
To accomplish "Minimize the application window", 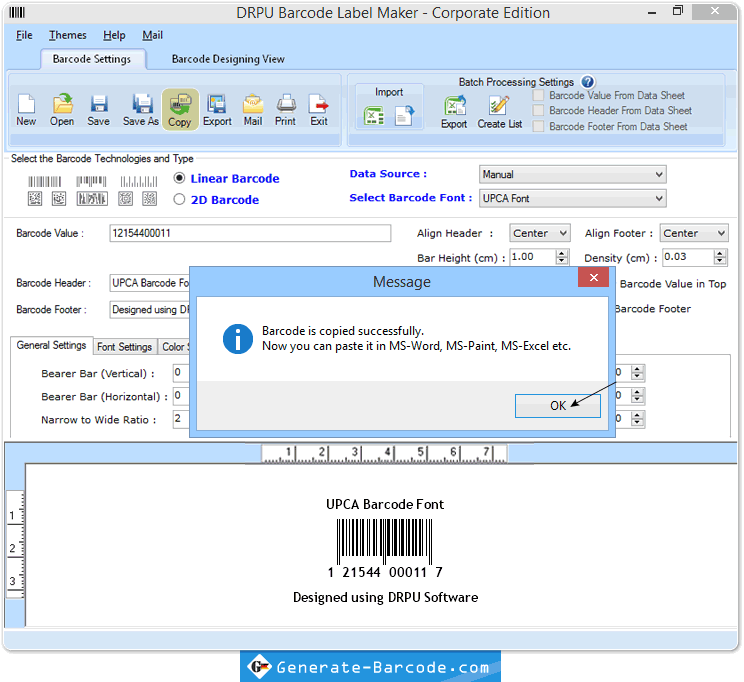I will 652,12.
